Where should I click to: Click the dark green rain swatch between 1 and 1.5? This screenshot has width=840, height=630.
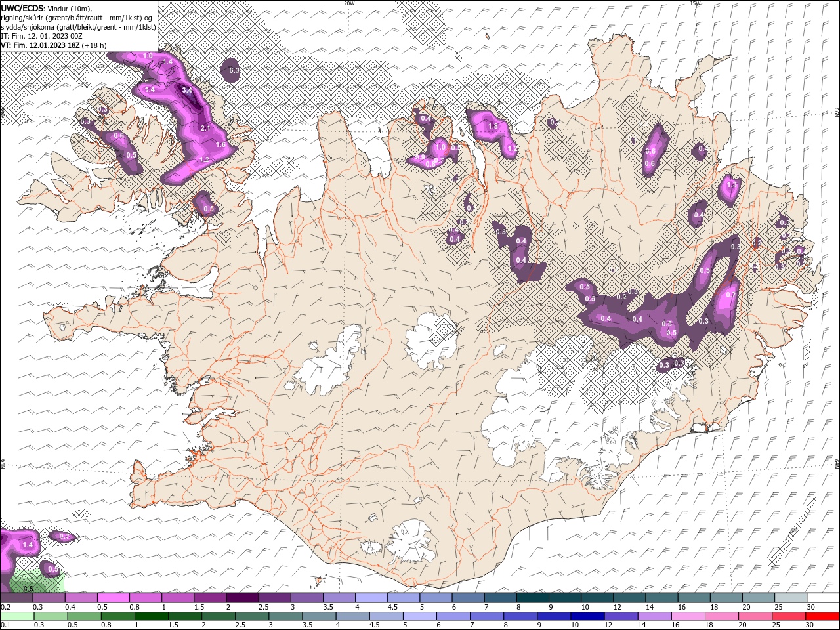click(x=151, y=616)
